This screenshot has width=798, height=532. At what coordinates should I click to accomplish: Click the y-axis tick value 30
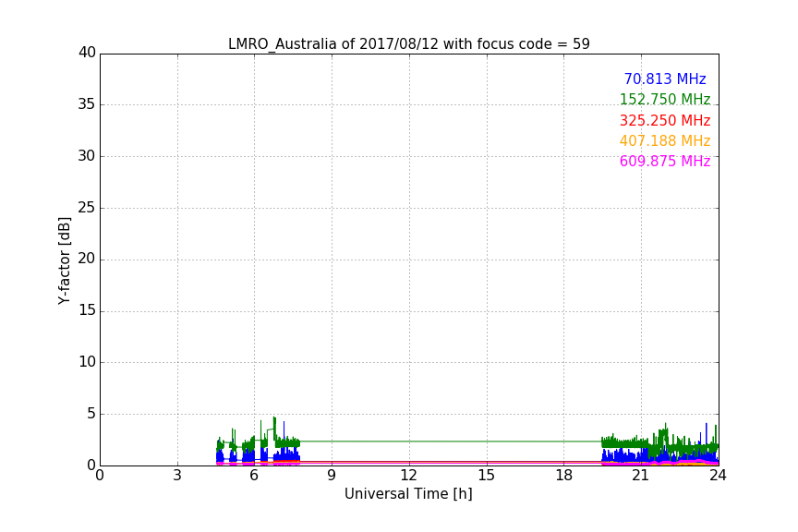coord(87,156)
